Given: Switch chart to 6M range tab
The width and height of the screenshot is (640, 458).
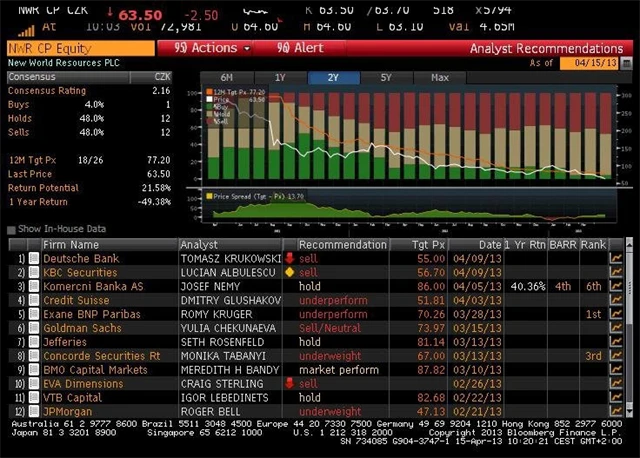Looking at the screenshot, I should (x=227, y=77).
